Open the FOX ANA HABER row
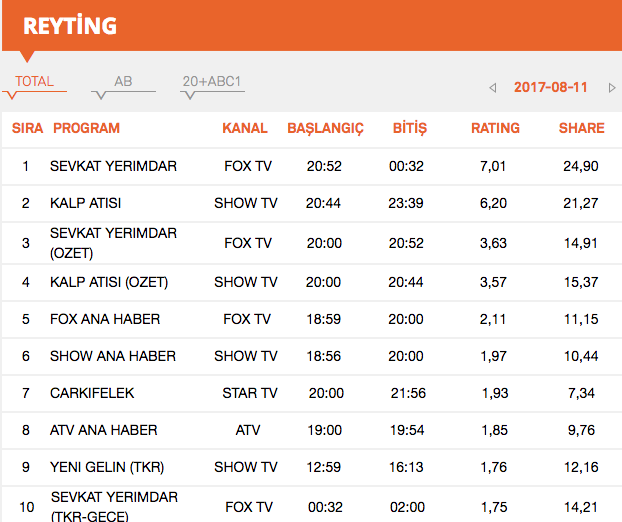This screenshot has height=522, width=622. 105,319
